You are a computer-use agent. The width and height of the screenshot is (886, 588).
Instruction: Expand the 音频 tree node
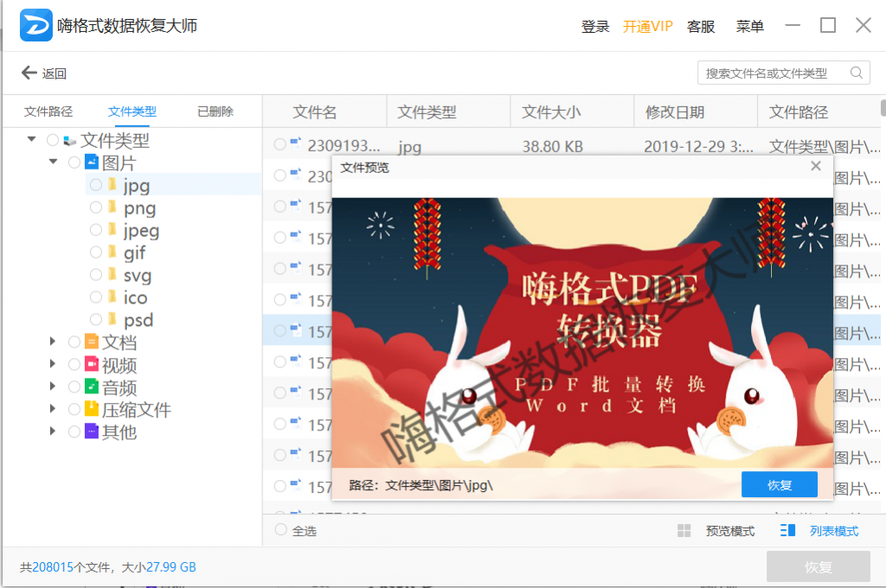pos(53,387)
